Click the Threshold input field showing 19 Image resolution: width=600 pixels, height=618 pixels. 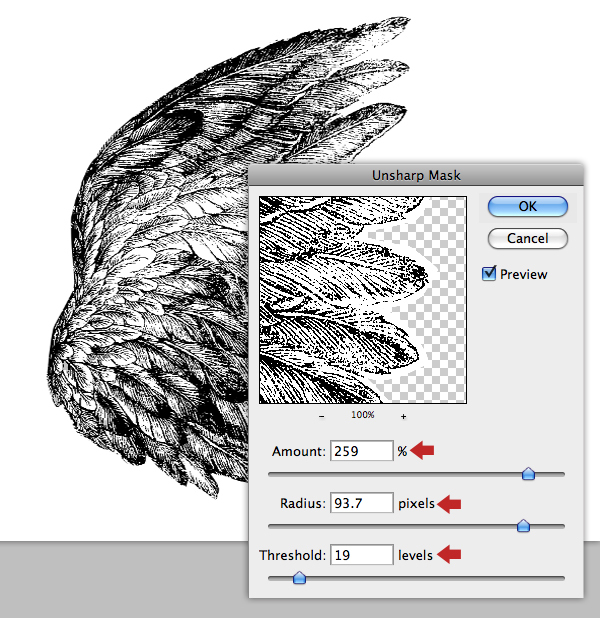click(x=361, y=555)
